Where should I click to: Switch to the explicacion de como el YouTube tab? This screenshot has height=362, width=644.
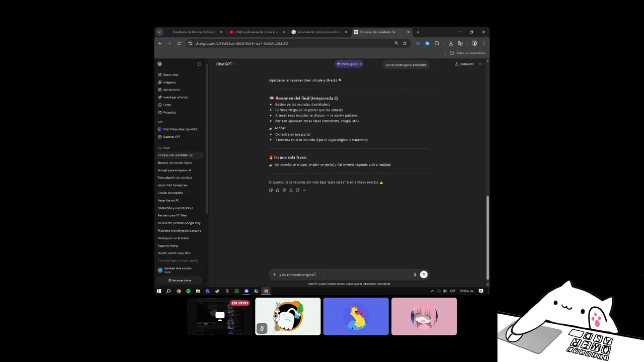[256, 32]
